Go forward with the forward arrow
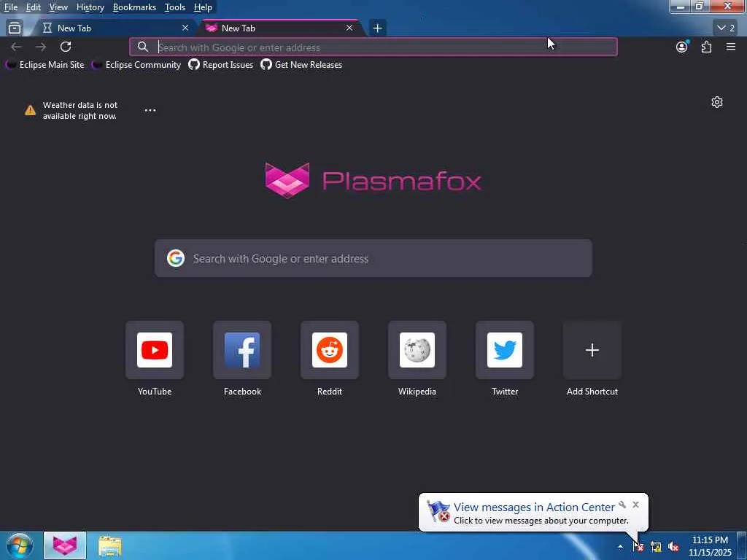 pos(41,47)
